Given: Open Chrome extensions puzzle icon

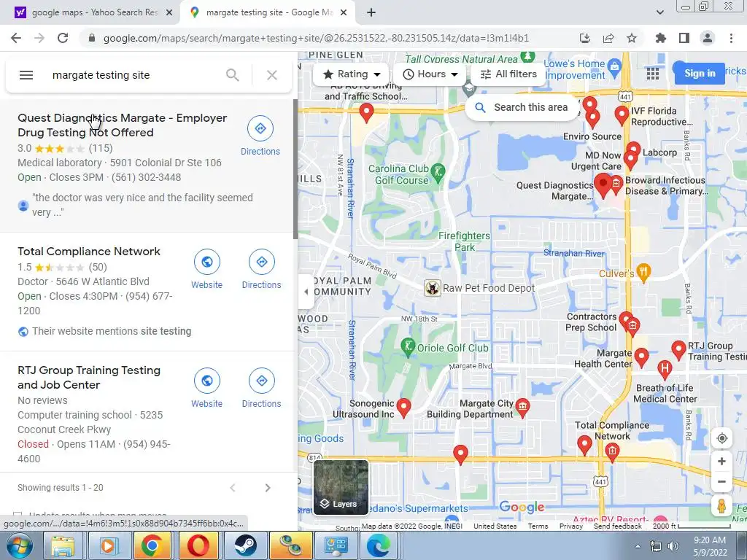Looking at the screenshot, I should pos(661,38).
